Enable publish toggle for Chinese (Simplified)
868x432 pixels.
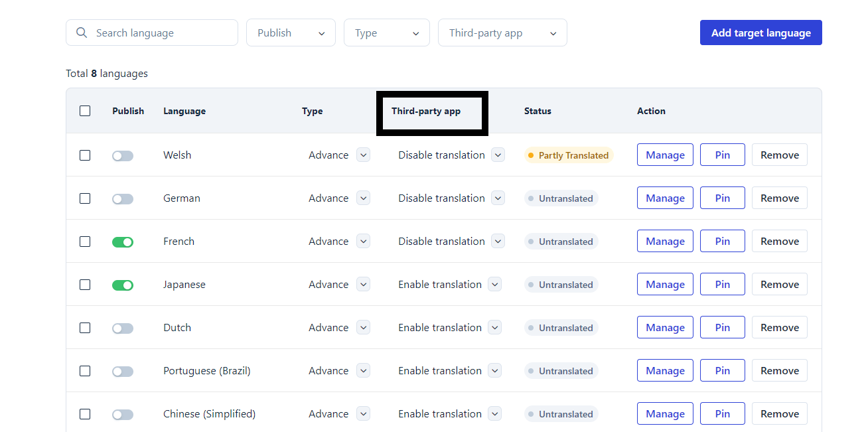pos(123,415)
